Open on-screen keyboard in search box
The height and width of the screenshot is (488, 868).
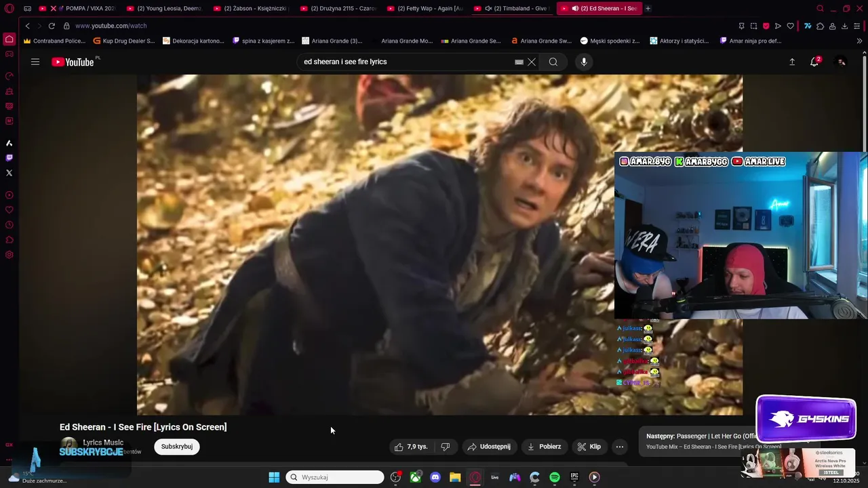[519, 62]
